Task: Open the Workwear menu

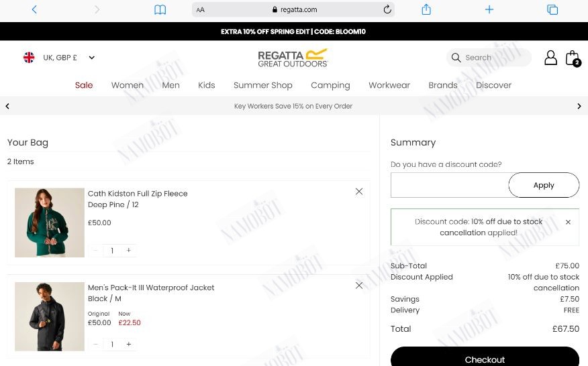Action: tap(389, 85)
